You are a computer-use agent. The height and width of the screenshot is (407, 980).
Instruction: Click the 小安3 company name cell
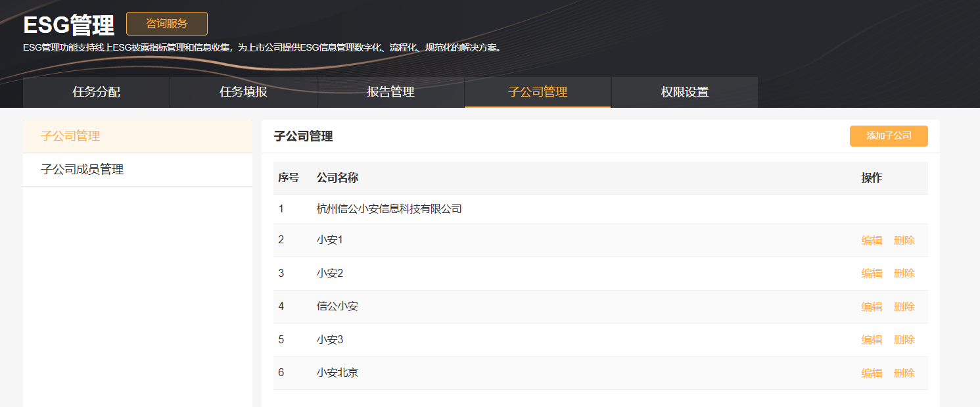(329, 340)
